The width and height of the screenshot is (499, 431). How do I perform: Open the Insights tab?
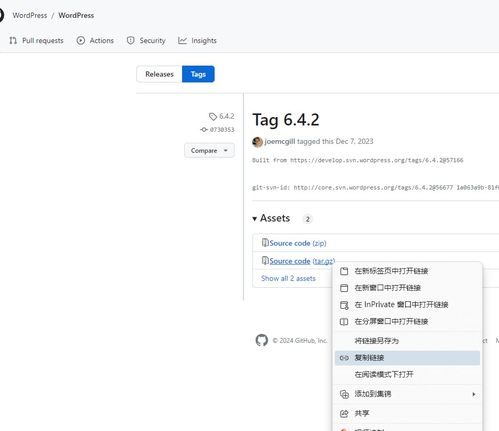197,41
